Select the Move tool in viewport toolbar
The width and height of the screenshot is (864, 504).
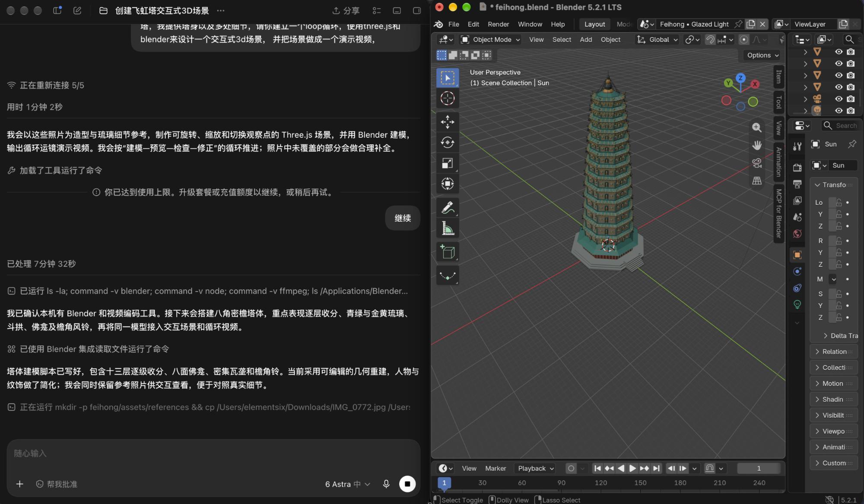(448, 122)
